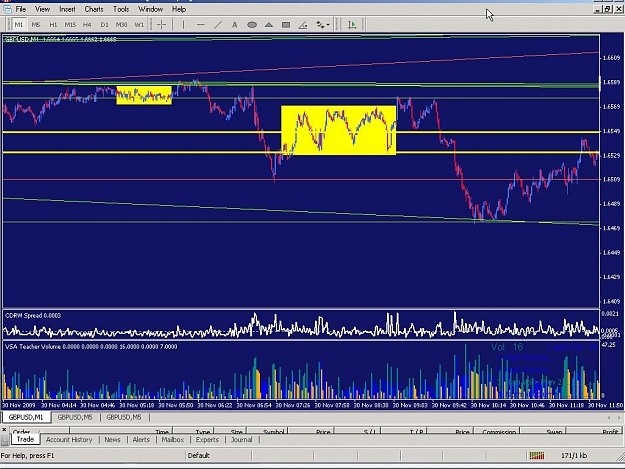Select the Ellipse drawing tool
625x469 pixels.
[252, 25]
